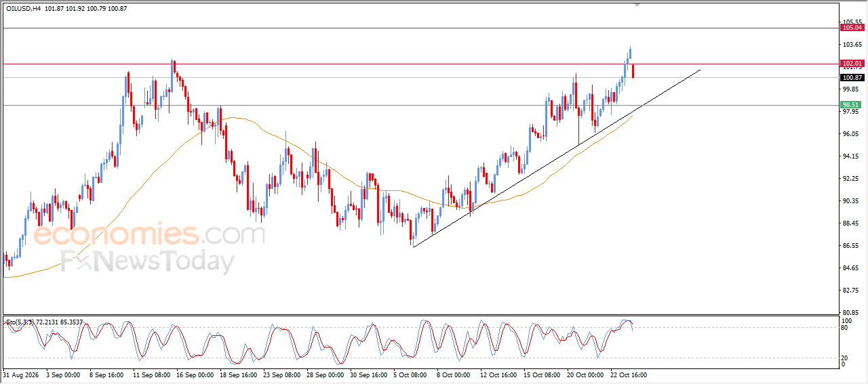Click the 12 Oct 16:00 time label

coord(498,375)
